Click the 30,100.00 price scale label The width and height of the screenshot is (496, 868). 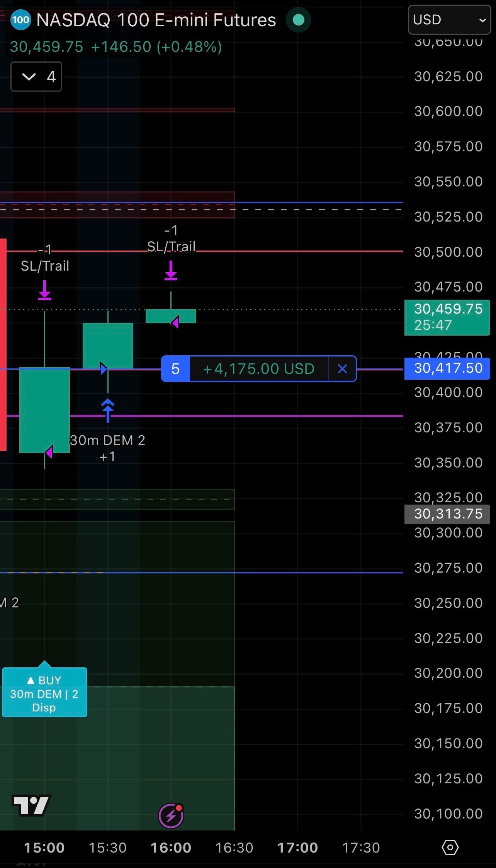(x=448, y=814)
